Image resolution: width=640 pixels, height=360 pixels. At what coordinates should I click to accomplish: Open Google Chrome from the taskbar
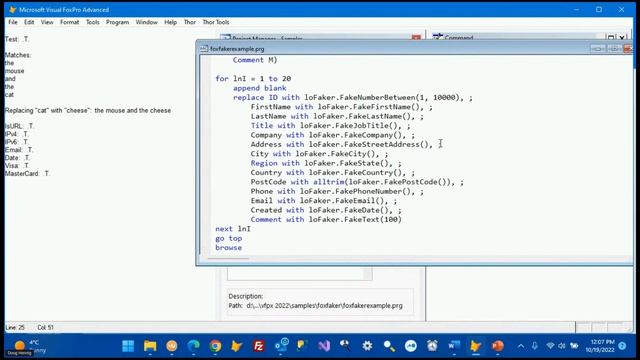click(216, 346)
